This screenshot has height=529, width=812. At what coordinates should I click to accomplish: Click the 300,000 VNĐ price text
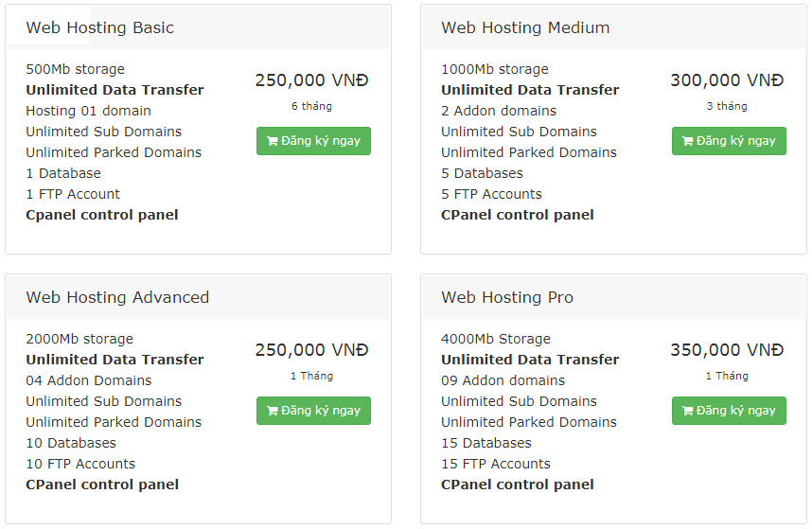coord(727,80)
